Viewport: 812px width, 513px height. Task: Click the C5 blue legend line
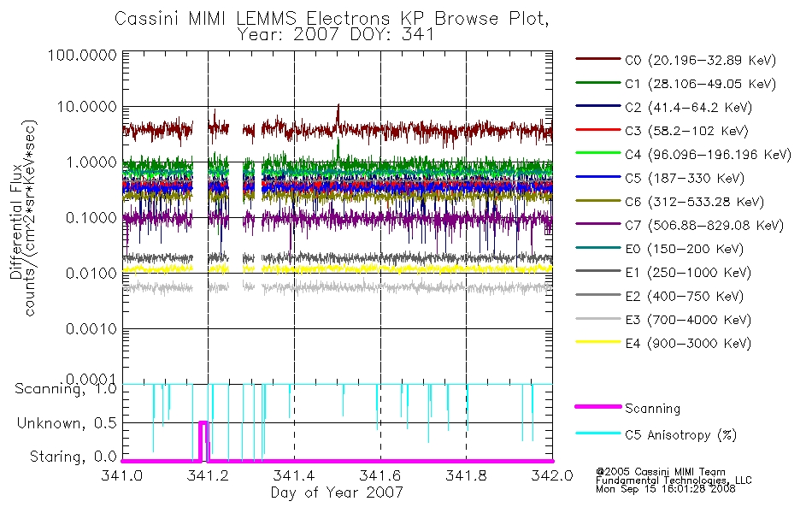pos(597,177)
